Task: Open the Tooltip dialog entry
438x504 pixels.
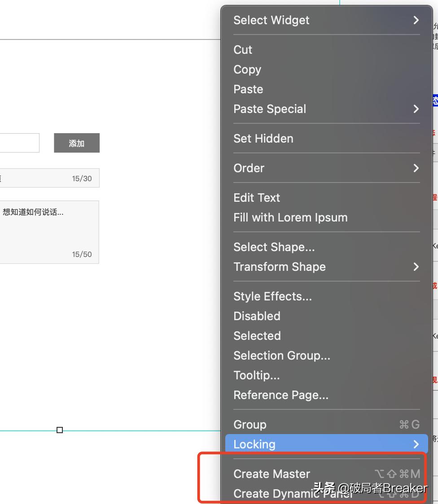Action: point(257,375)
